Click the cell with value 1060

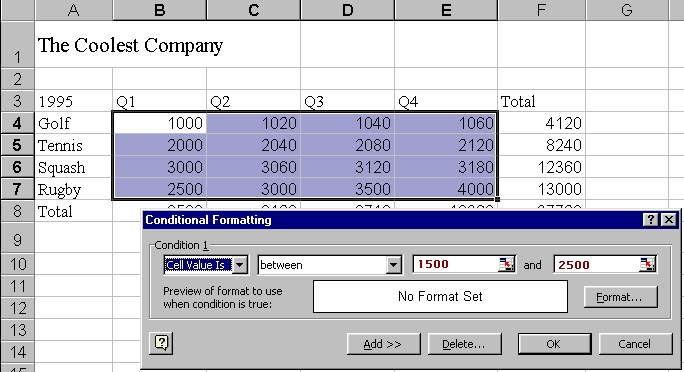tap(446, 123)
